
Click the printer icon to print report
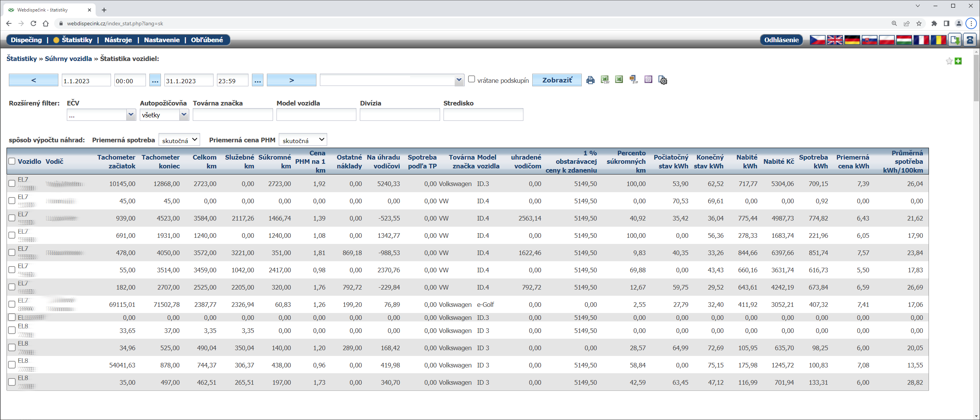[590, 80]
